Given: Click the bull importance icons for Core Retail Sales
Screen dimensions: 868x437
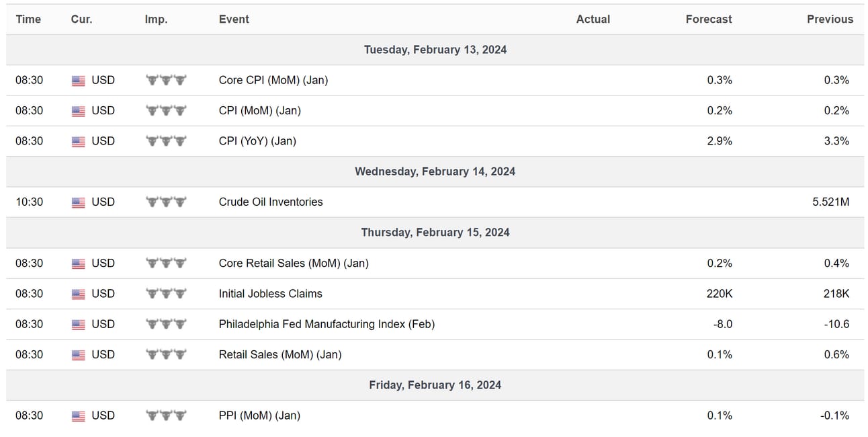Looking at the screenshot, I should tap(166, 264).
